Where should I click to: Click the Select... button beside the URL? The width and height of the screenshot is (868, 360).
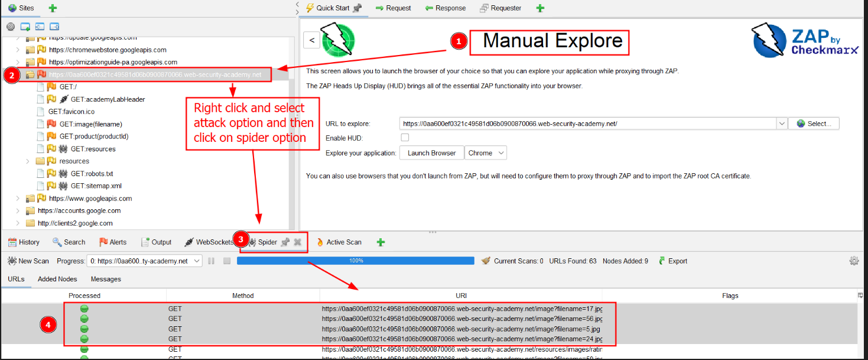point(814,124)
